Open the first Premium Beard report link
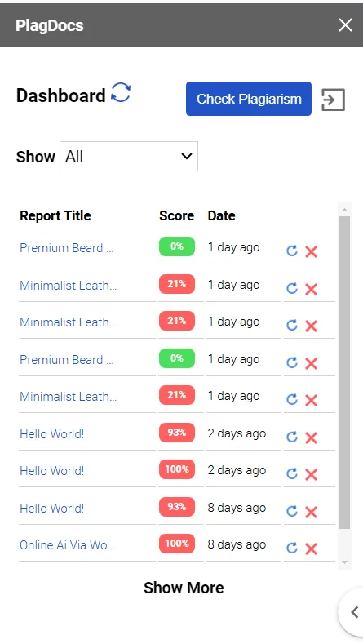The height and width of the screenshot is (644, 363). pyautogui.click(x=67, y=248)
